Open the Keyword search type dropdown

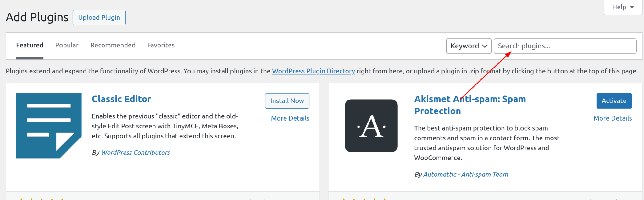pos(469,46)
